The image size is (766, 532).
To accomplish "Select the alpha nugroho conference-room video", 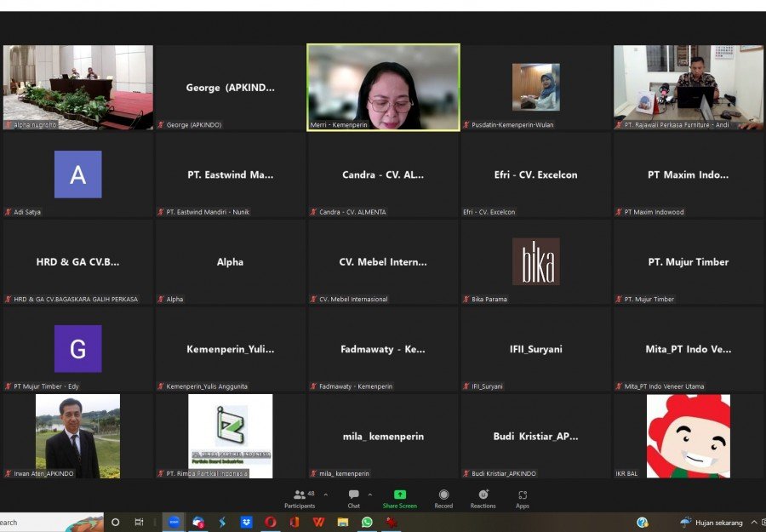I will pyautogui.click(x=78, y=87).
